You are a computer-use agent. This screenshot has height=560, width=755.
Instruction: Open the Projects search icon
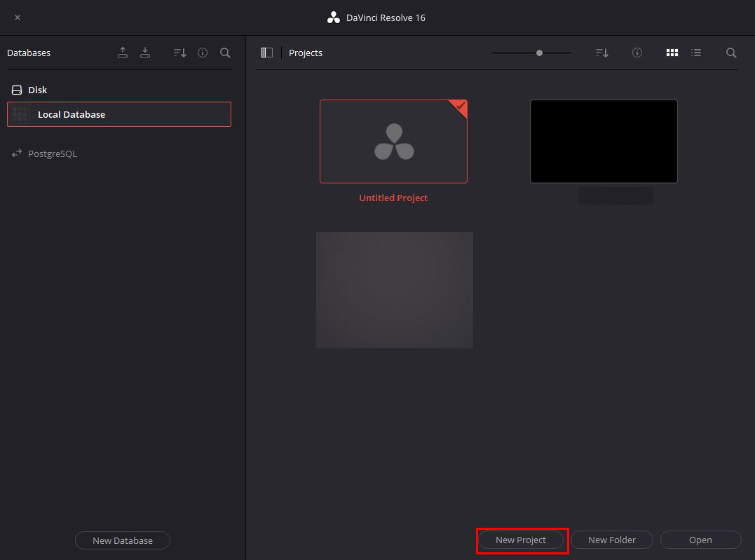(x=731, y=53)
